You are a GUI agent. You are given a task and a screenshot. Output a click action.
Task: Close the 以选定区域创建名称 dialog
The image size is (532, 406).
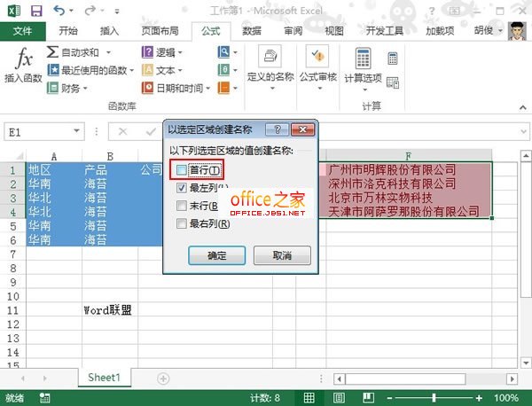[x=302, y=129]
